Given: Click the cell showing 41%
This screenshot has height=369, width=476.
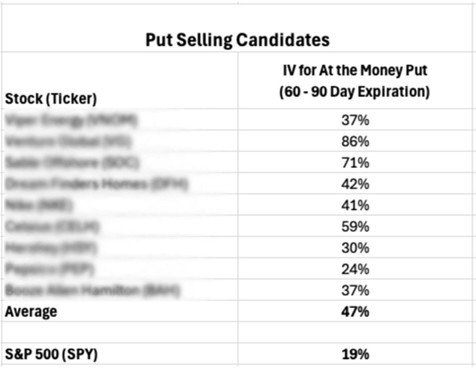Looking at the screenshot, I should (x=355, y=205).
